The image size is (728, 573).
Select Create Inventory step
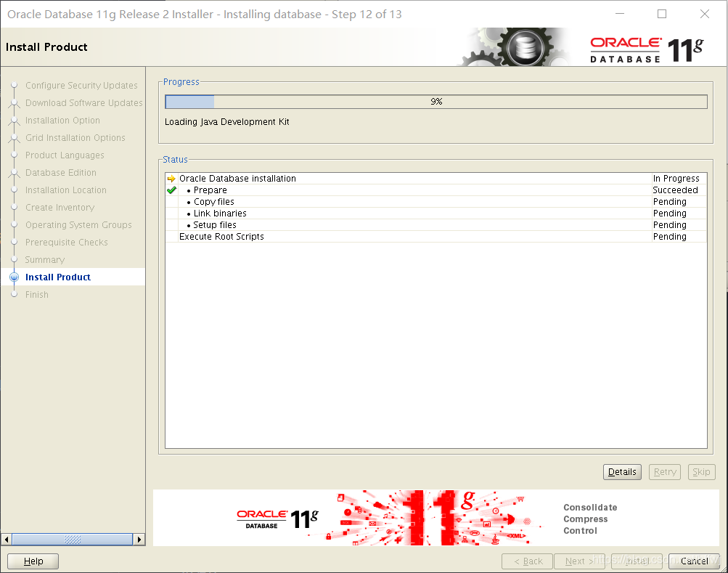(60, 207)
